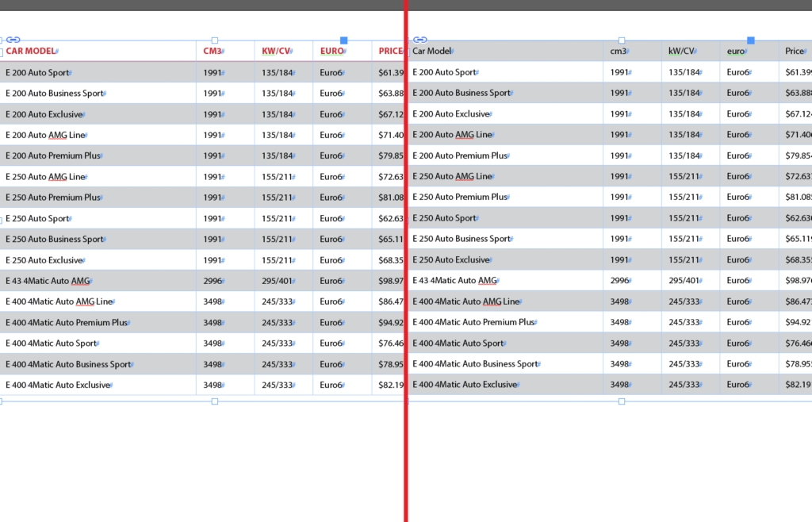The width and height of the screenshot is (812, 522).
Task: Click the kW/CV header in the right table
Action: tap(681, 51)
